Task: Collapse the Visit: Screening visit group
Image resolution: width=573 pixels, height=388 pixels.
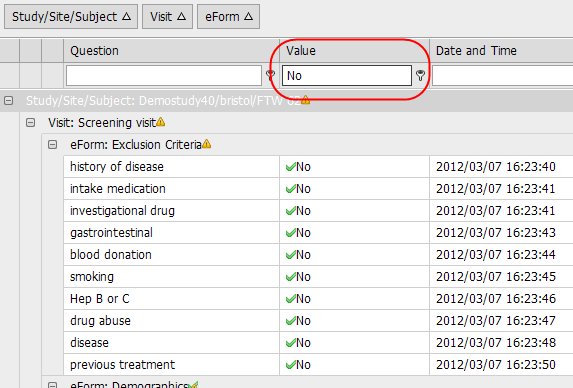Action: [31, 122]
